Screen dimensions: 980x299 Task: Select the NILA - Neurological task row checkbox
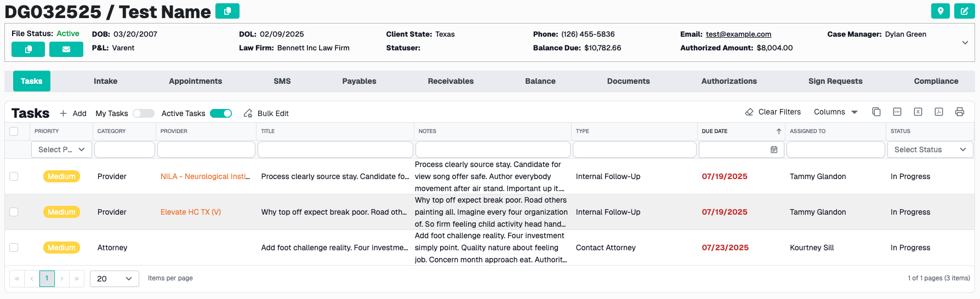14,176
